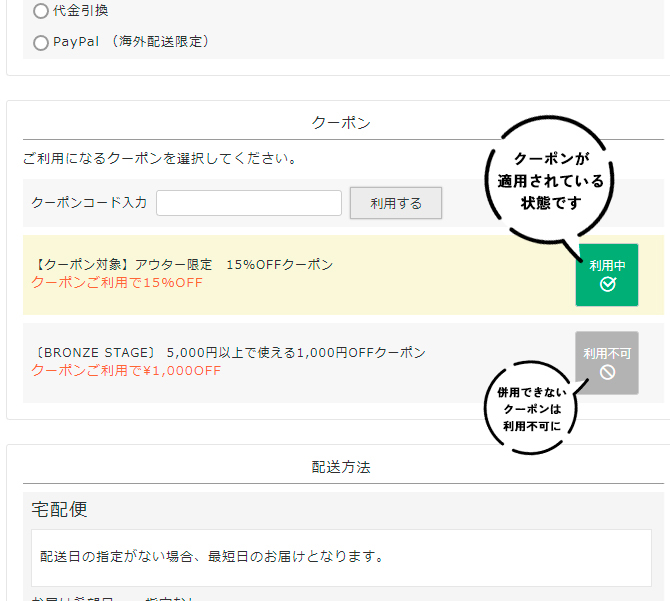
Task: Click the red クーポンご利用で15%OFF text
Action: click(x=117, y=283)
